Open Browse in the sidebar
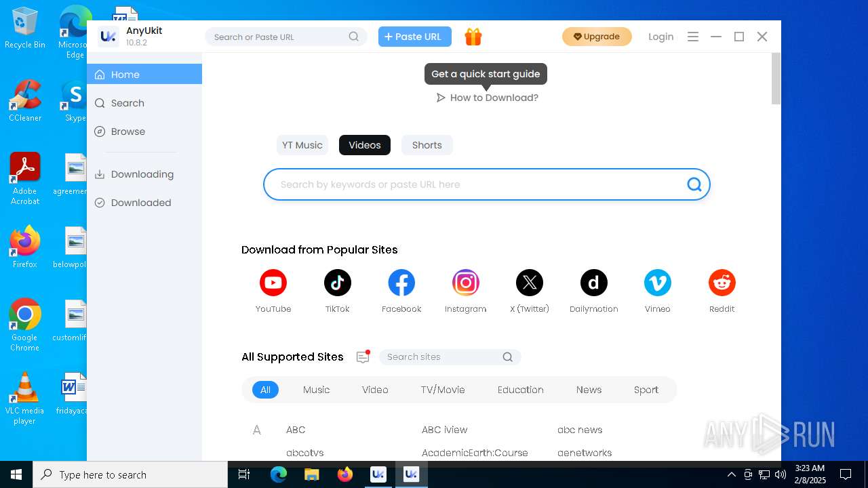The height and width of the screenshot is (488, 868). (144, 131)
